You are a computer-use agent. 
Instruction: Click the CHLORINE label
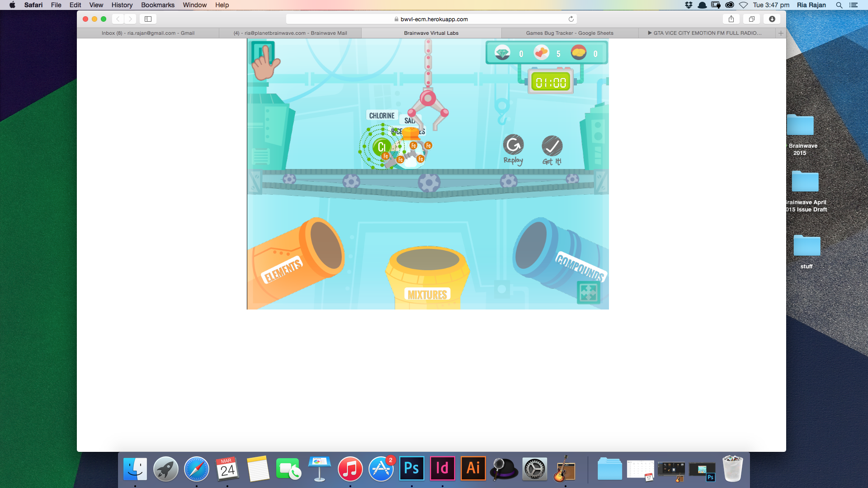(382, 116)
